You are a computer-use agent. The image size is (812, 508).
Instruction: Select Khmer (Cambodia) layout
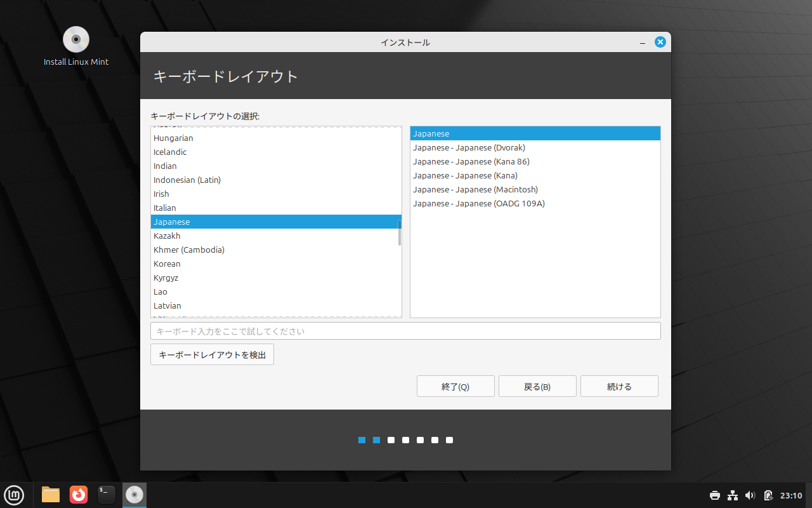coord(276,250)
